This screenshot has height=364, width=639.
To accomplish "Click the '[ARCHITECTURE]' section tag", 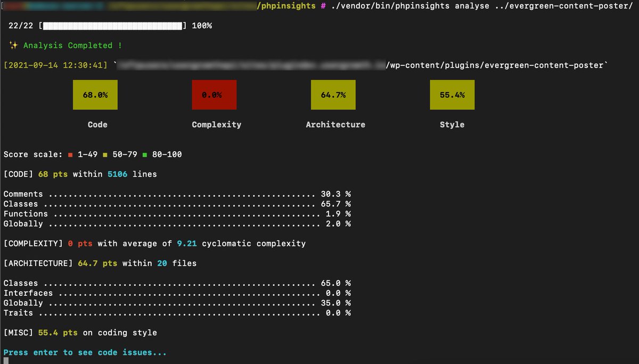I will pos(38,263).
